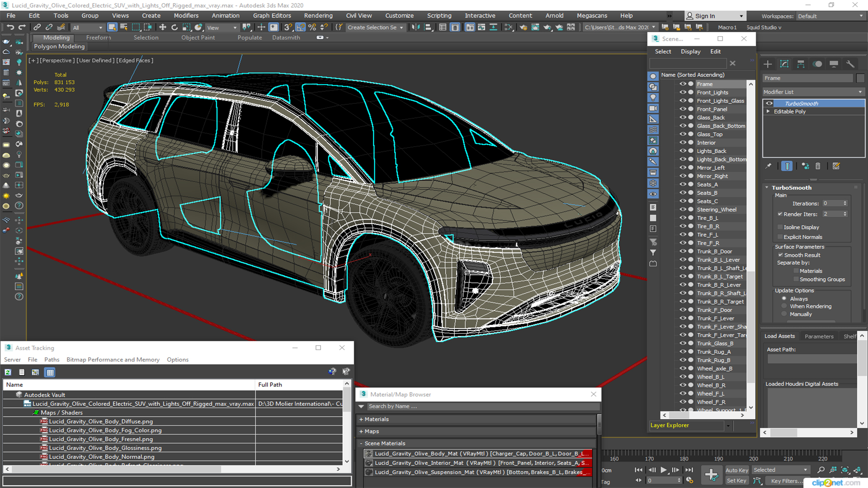Play the animation
This screenshot has height=488, width=868.
pyautogui.click(x=663, y=470)
